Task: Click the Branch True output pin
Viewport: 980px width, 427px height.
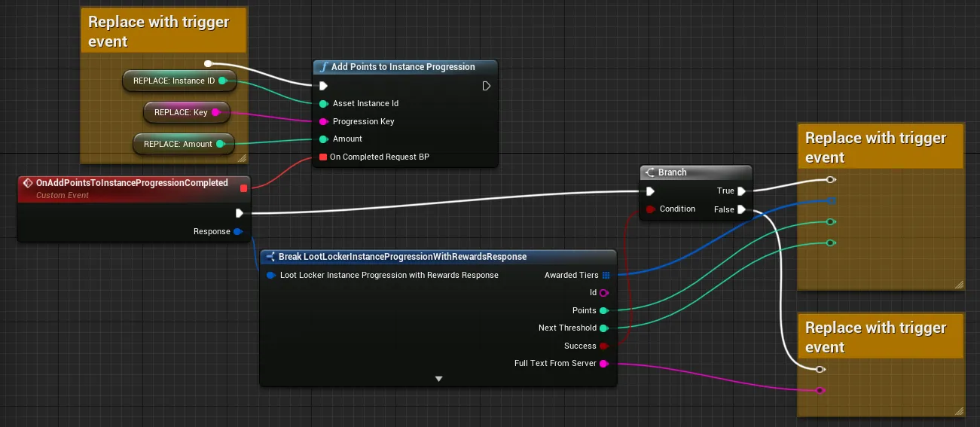Action: (x=742, y=191)
